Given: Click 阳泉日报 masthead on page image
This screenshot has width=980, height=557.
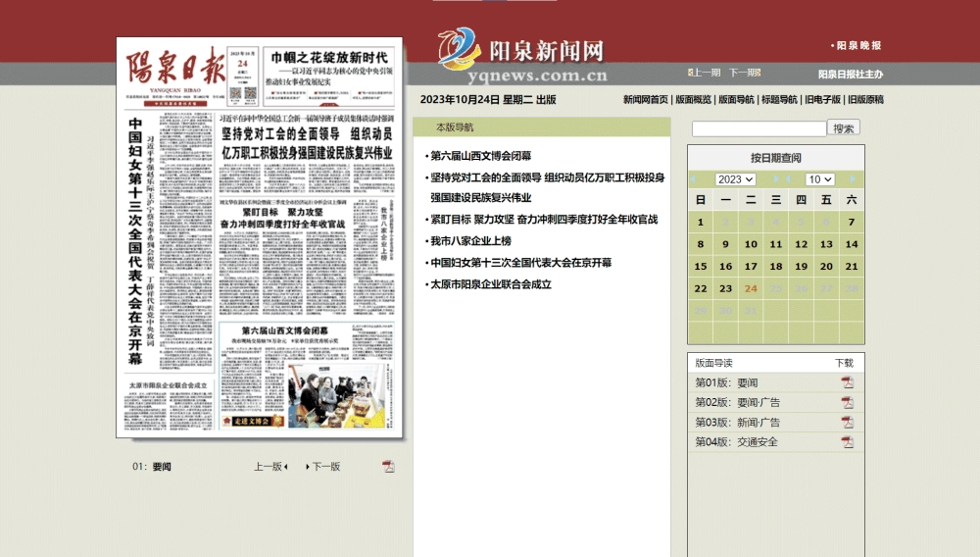Looking at the screenshot, I should coord(175,67).
